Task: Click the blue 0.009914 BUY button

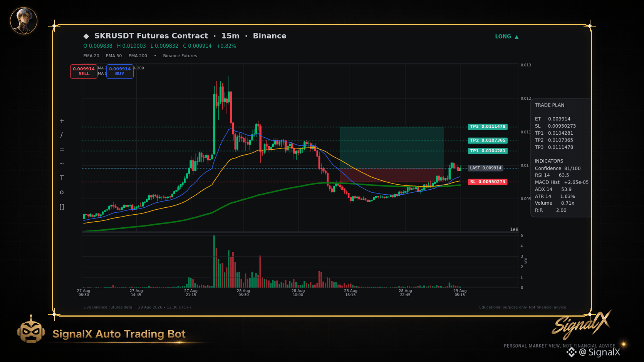Action: [x=120, y=71]
